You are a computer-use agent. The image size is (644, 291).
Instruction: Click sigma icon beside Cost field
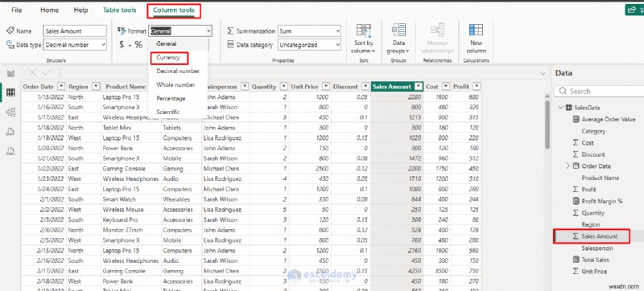tap(576, 142)
